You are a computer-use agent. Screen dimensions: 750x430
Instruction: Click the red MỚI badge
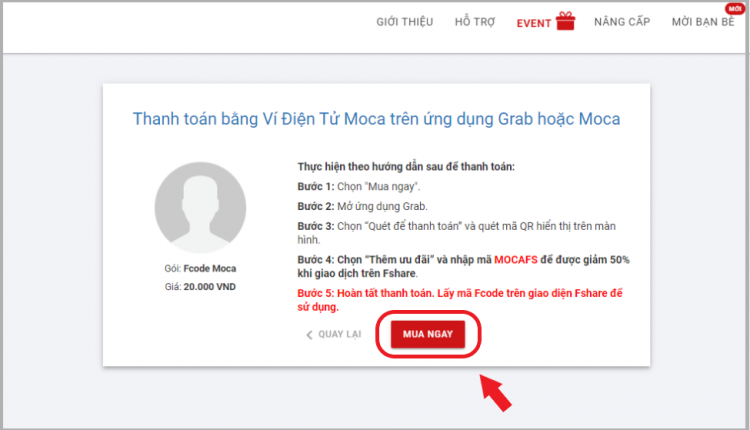[735, 9]
